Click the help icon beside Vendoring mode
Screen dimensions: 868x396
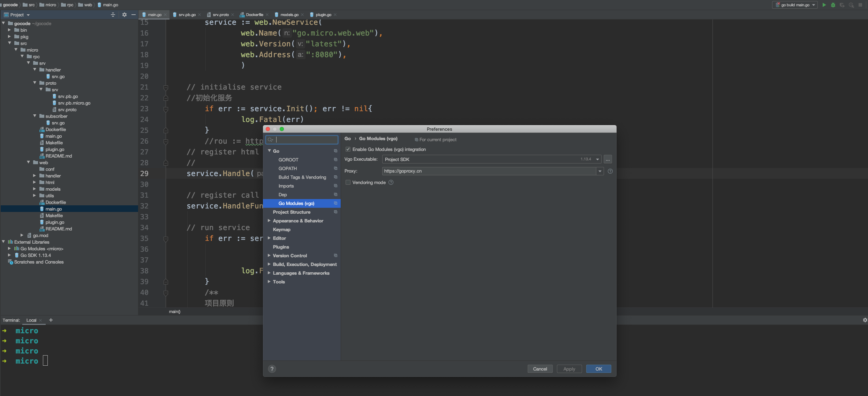coord(391,182)
